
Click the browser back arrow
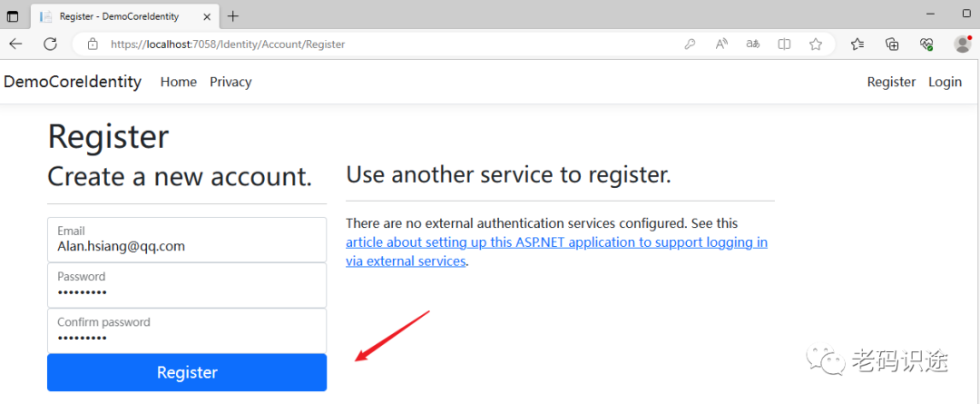(x=15, y=44)
